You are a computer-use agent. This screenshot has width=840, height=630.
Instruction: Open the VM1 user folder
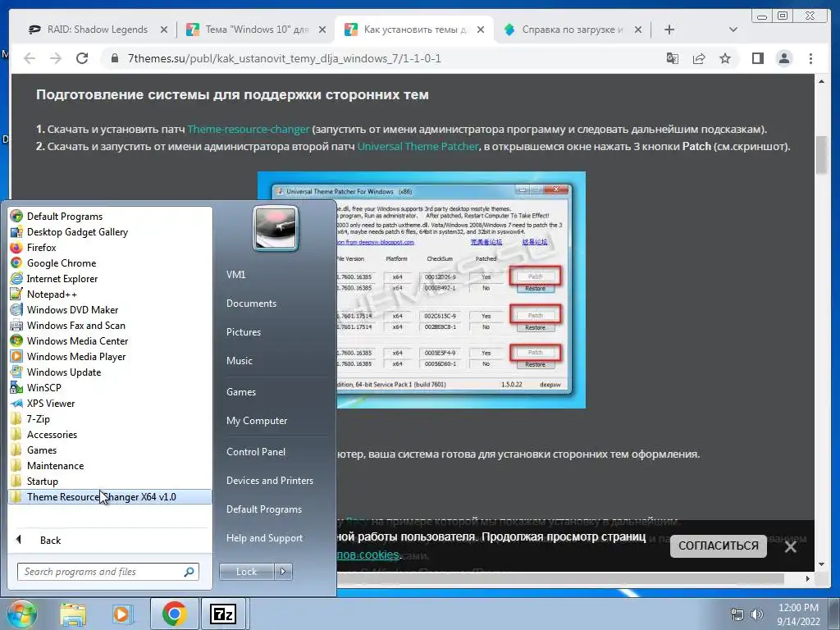[x=235, y=274]
